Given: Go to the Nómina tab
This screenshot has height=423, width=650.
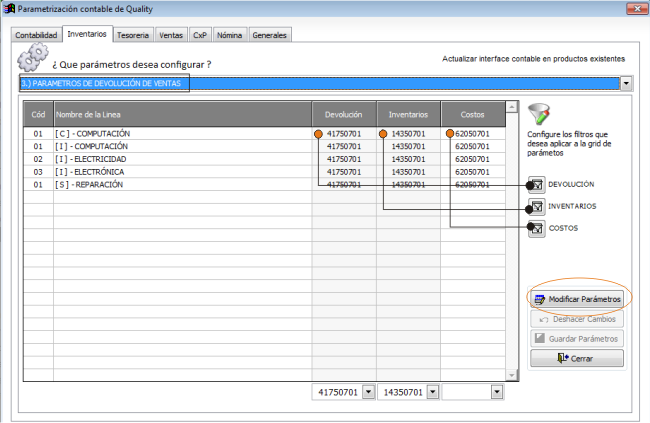Looking at the screenshot, I should [230, 35].
